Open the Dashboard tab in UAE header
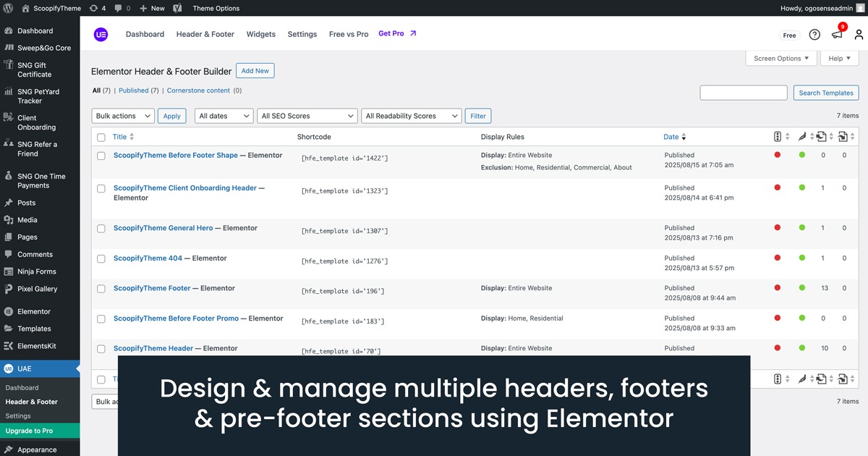The height and width of the screenshot is (456, 868). pyautogui.click(x=145, y=34)
